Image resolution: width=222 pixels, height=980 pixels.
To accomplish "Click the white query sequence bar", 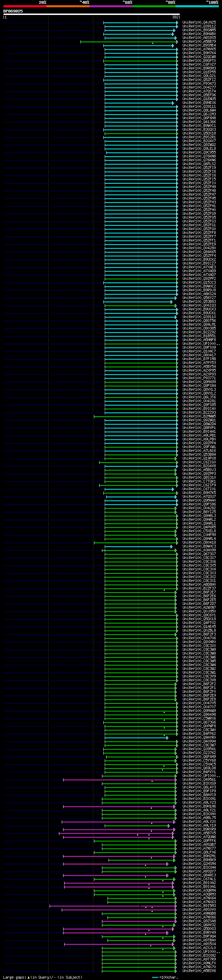I will (92, 15).
